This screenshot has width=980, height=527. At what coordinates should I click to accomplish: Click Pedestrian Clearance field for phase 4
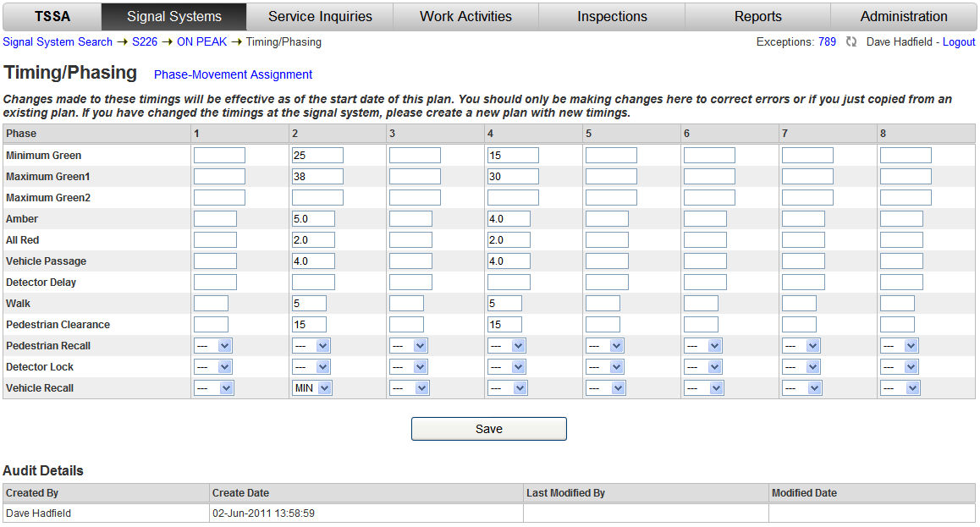point(504,325)
